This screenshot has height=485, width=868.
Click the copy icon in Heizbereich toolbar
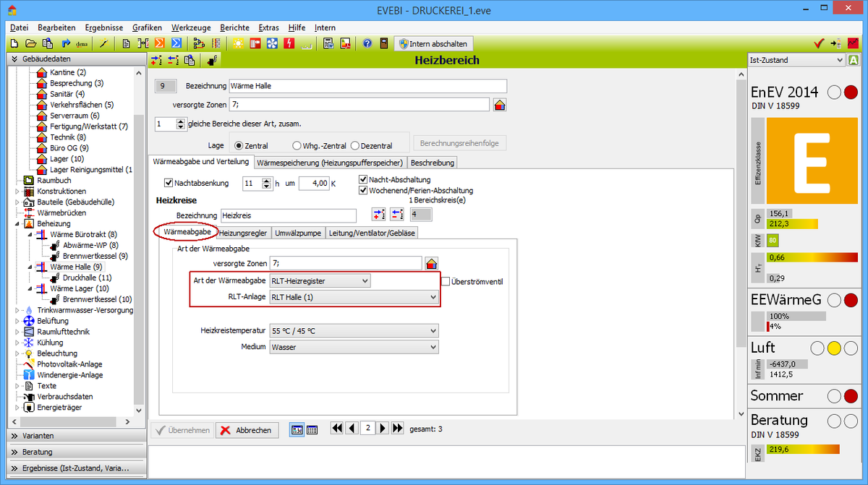[x=190, y=61]
